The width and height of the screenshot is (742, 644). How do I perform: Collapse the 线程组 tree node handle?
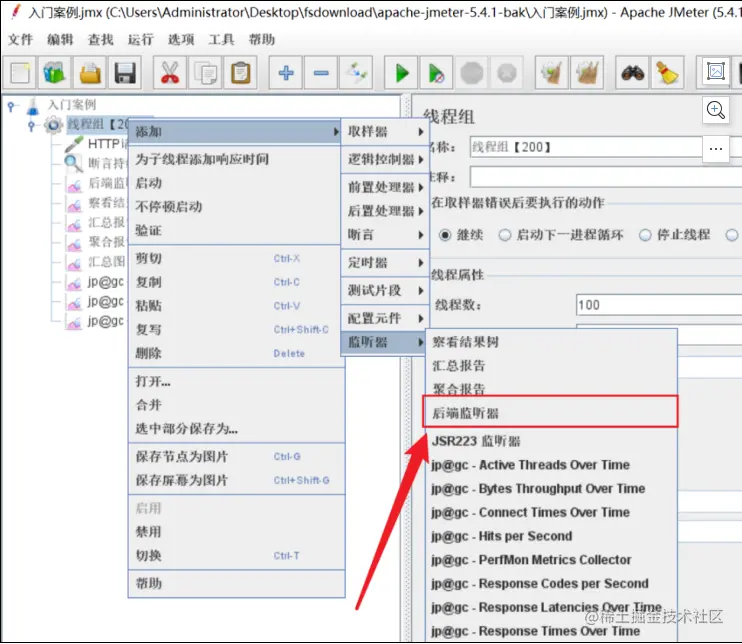click(x=31, y=125)
